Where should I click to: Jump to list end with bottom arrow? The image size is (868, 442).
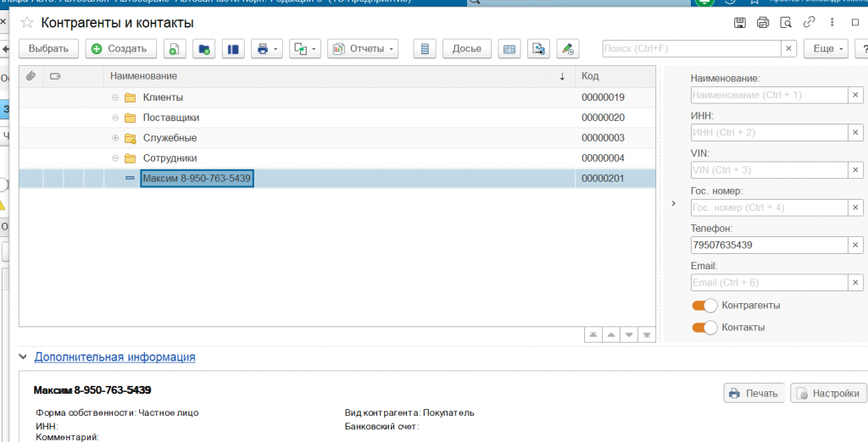pos(648,335)
